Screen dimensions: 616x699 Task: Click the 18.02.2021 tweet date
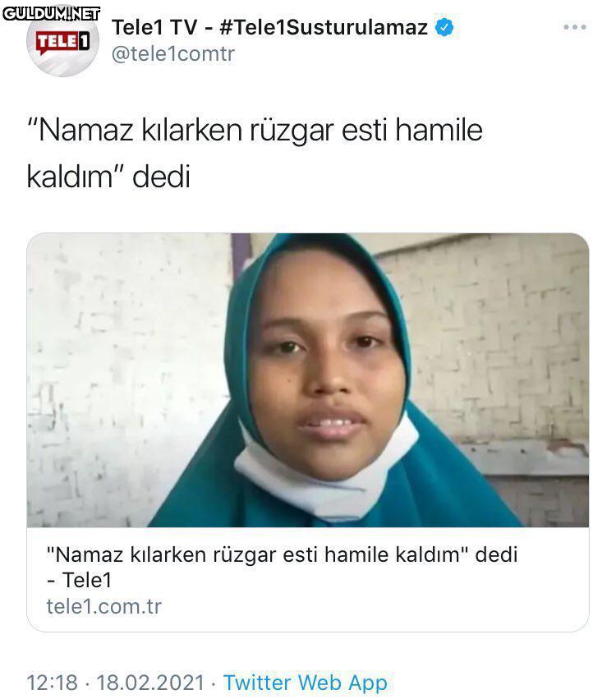(150, 683)
